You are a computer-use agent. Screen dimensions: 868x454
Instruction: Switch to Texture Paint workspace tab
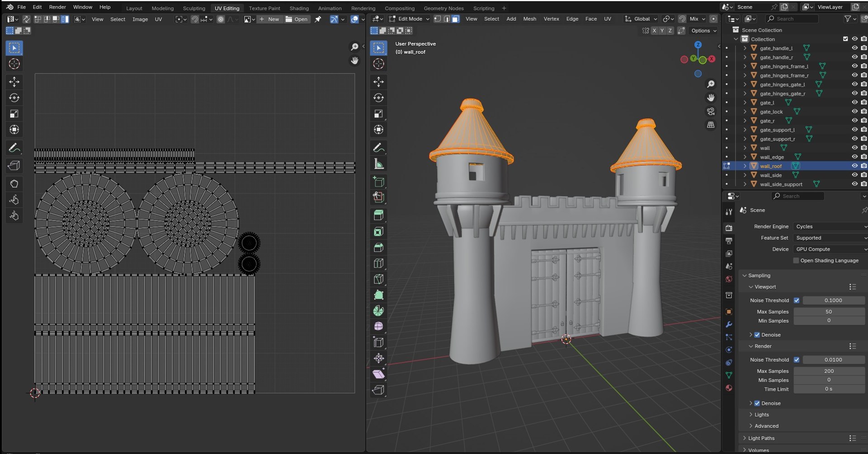[x=264, y=8]
